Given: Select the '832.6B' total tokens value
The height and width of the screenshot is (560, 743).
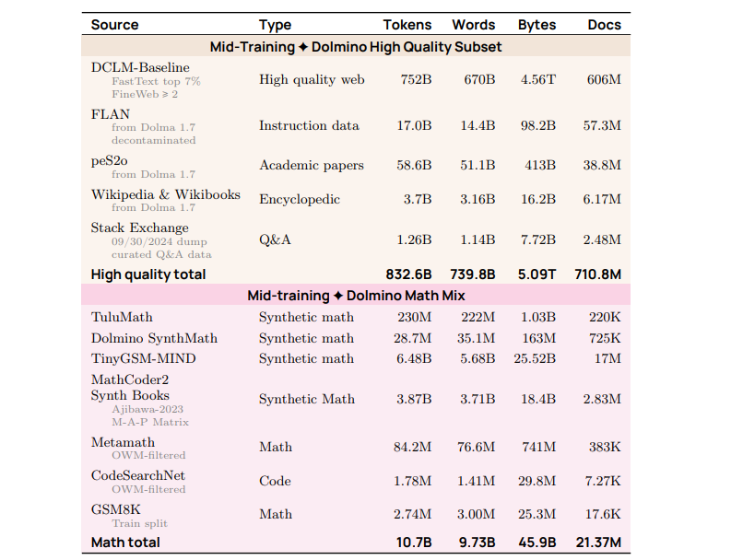Looking at the screenshot, I should coord(408,274).
